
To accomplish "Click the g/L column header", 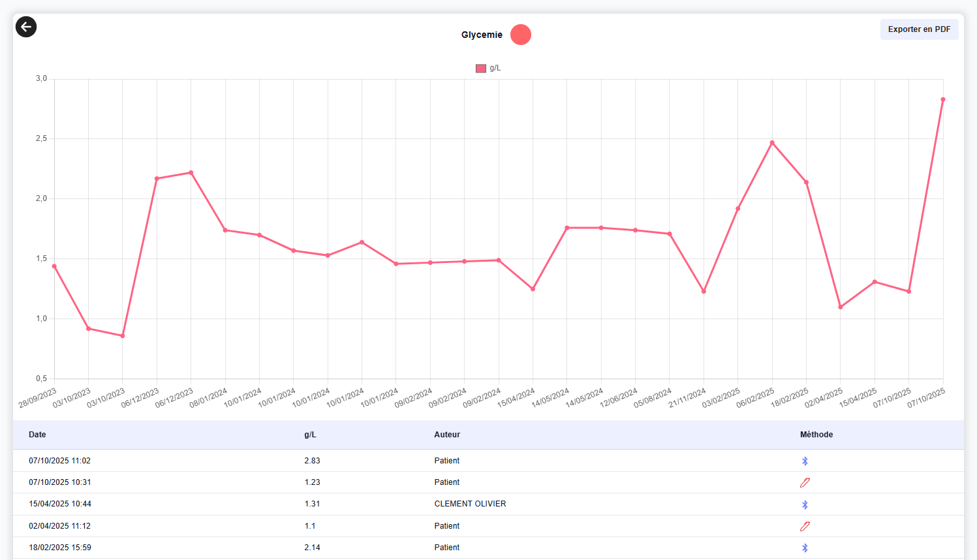I will point(310,435).
